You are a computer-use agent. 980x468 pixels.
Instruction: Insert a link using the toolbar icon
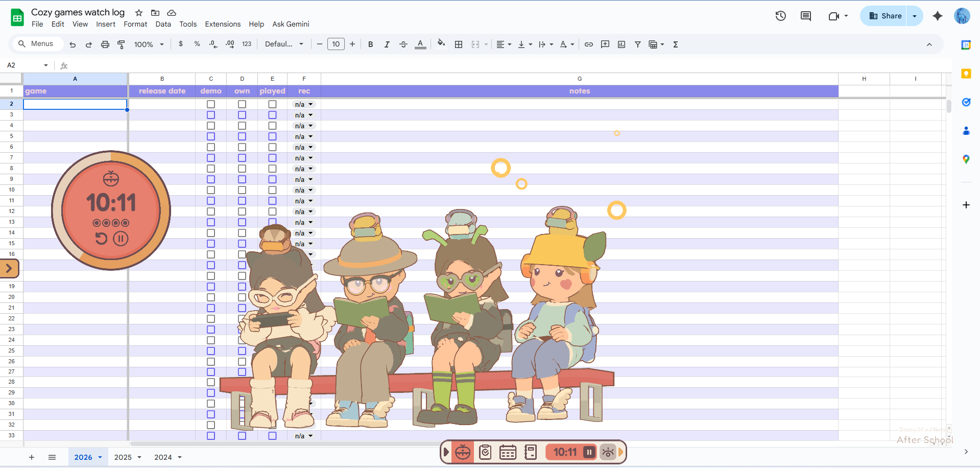pos(588,44)
